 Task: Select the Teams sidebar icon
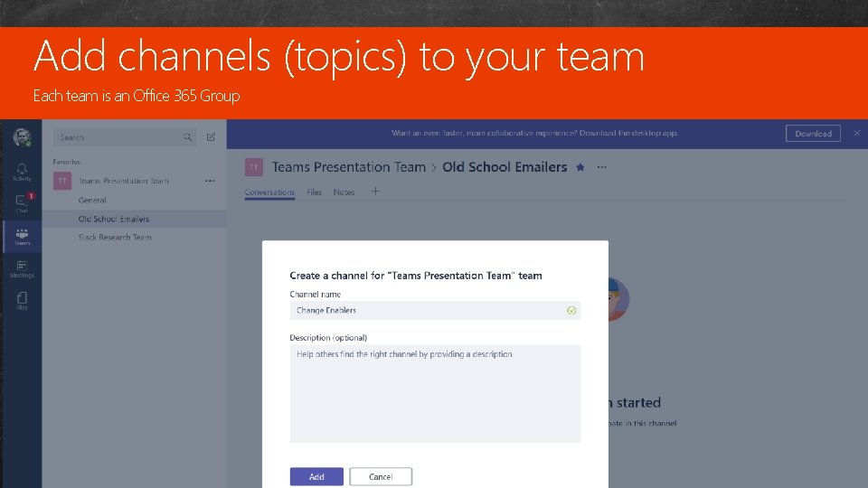tap(22, 237)
